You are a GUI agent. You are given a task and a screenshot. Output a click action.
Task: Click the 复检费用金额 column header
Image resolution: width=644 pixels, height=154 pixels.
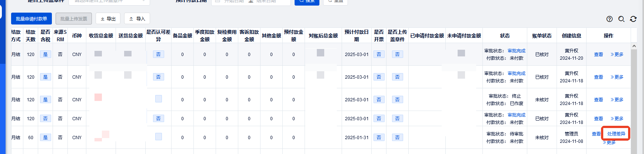[x=227, y=36]
